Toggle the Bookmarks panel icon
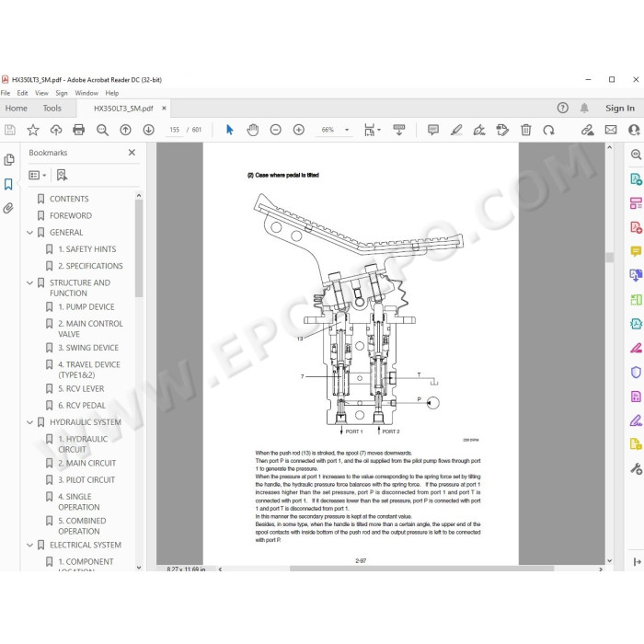The image size is (644, 644). click(x=8, y=184)
